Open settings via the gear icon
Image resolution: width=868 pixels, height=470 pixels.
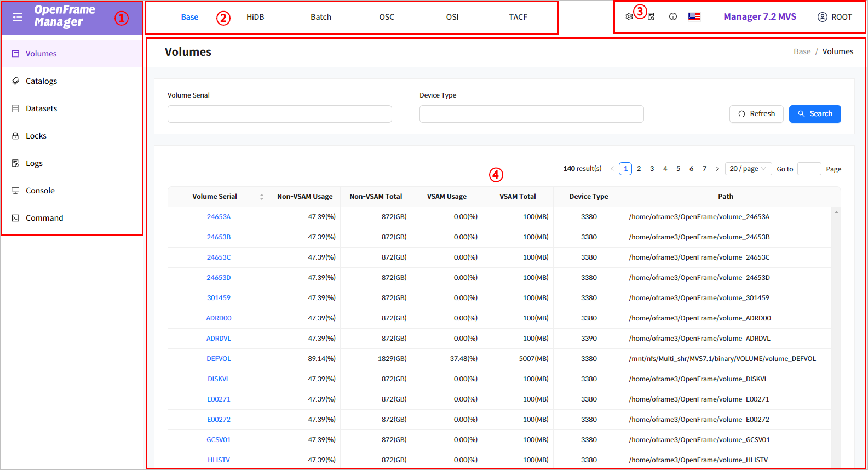pos(629,17)
